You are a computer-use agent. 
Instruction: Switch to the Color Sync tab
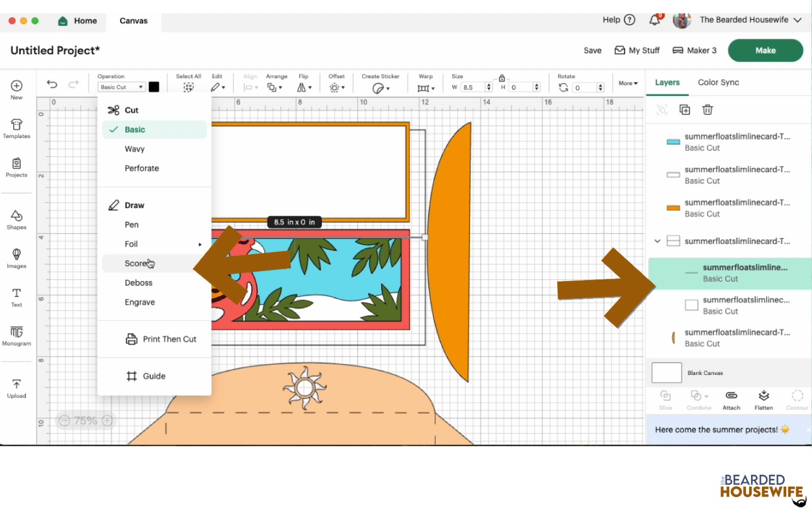click(718, 82)
